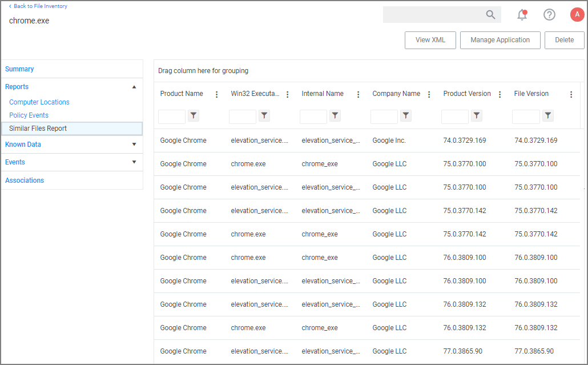
Task: Click the filter funnel under Product Version
Action: (476, 115)
